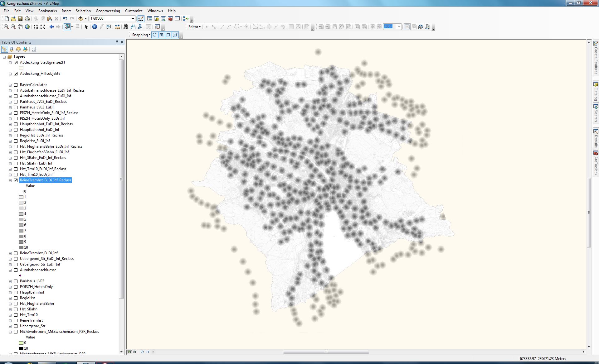
Task: Enable the RasterCalculator layer checkbox
Action: click(x=16, y=85)
